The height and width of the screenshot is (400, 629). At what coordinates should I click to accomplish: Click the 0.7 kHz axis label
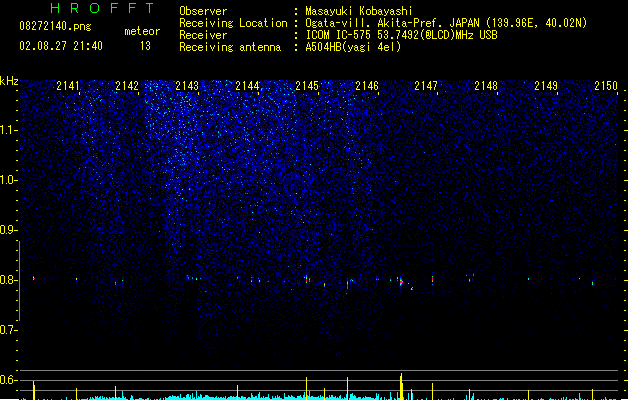8,330
